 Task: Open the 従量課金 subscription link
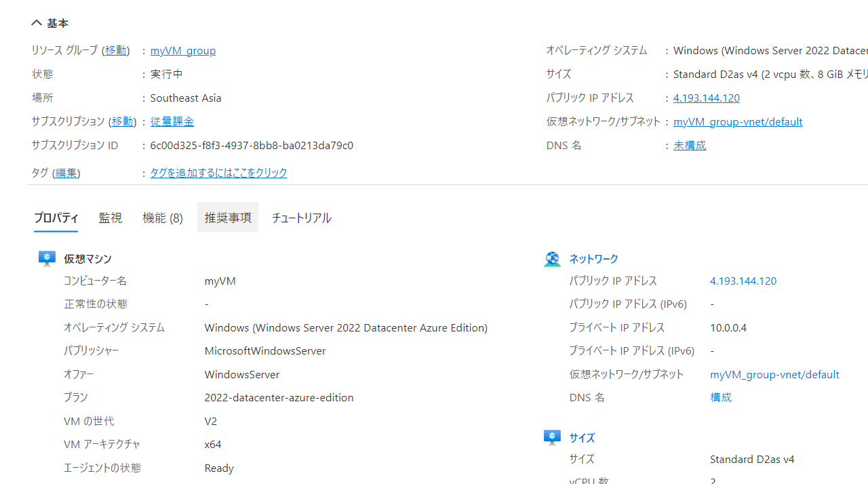click(x=172, y=121)
